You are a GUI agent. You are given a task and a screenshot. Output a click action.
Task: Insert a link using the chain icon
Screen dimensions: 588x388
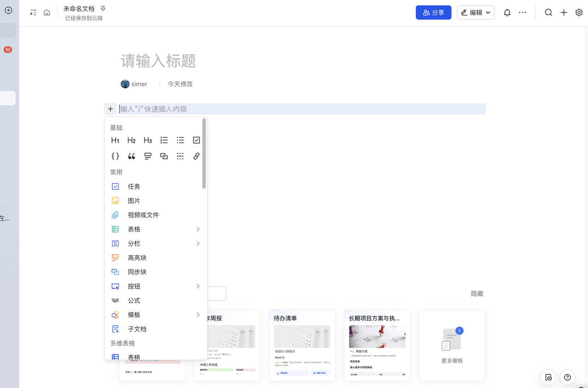[196, 156]
